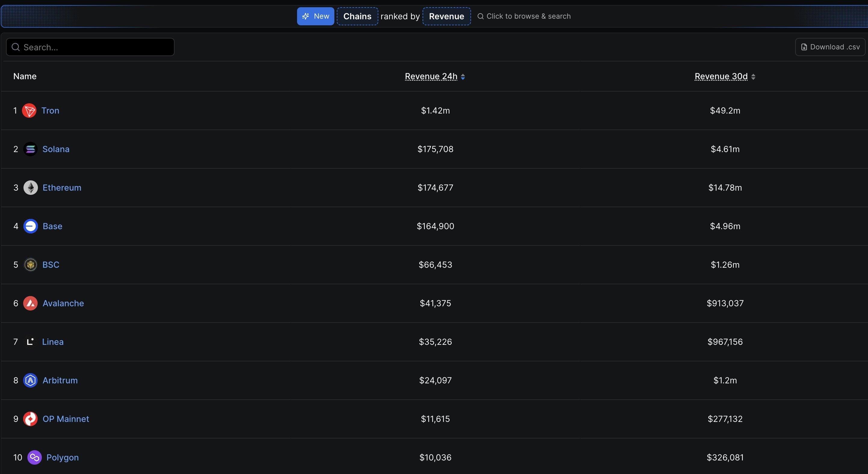Click the Polygon purple logo icon
The height and width of the screenshot is (474, 868).
point(34,457)
